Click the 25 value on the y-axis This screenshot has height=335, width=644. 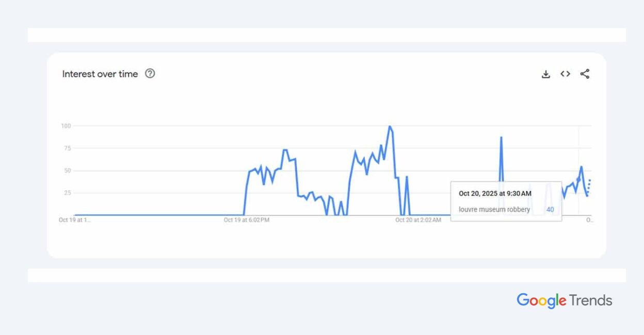pos(68,193)
